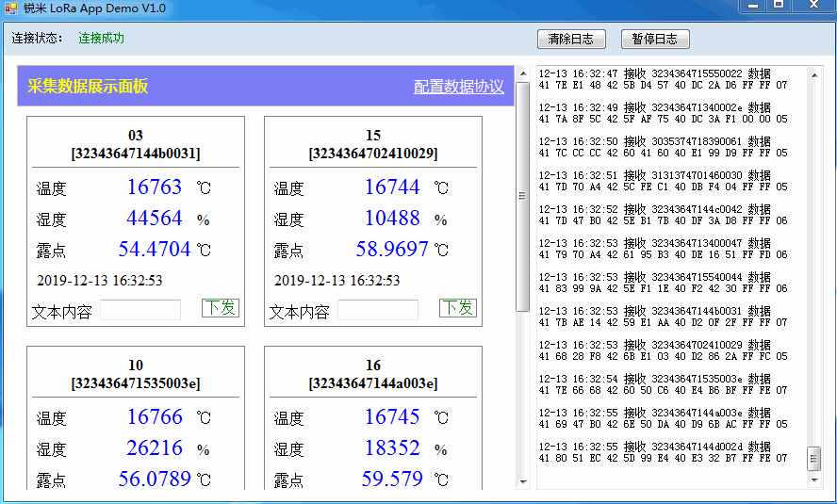Click panel scrollbar up arrow
Screen dimensions: 837x504
(x=523, y=73)
